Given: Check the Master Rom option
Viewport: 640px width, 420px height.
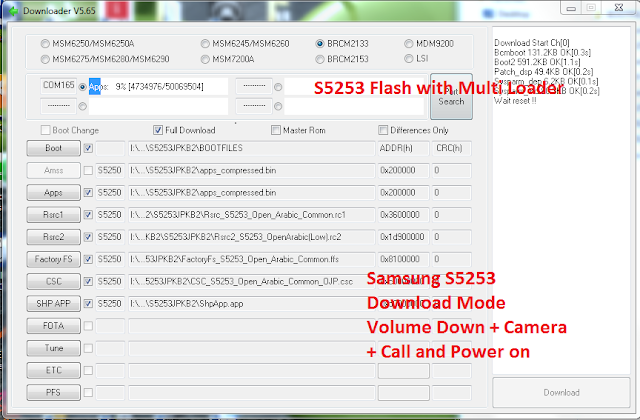Looking at the screenshot, I should pyautogui.click(x=276, y=130).
